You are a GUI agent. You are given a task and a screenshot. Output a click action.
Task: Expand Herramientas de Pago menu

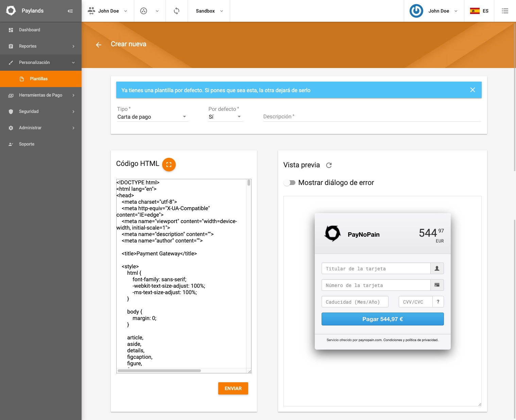(x=41, y=95)
